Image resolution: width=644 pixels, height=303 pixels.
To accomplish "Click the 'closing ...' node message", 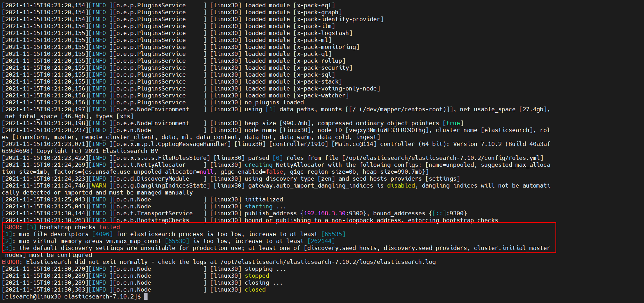I will 264,283.
